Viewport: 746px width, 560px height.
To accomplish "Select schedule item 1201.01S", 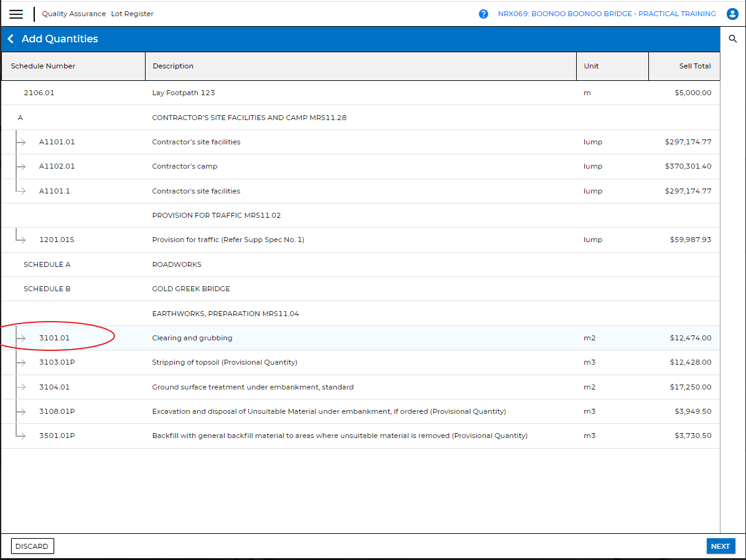I will click(57, 240).
